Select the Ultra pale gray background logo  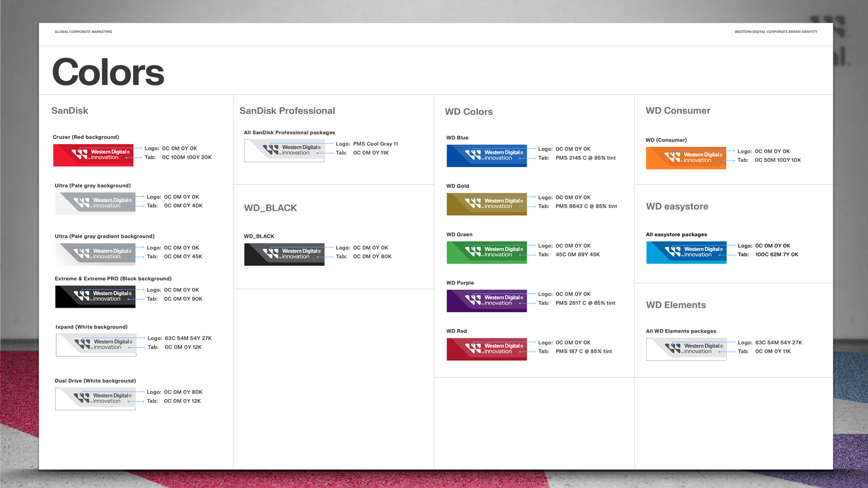pos(95,204)
